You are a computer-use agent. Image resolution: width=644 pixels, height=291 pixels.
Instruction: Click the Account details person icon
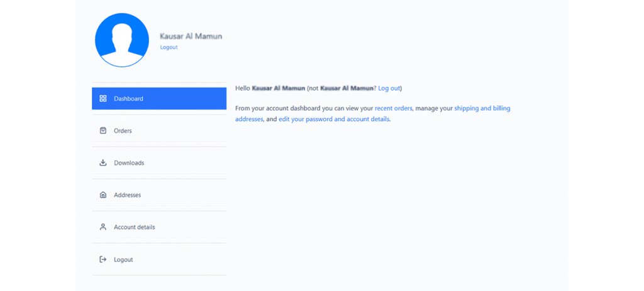(x=103, y=227)
